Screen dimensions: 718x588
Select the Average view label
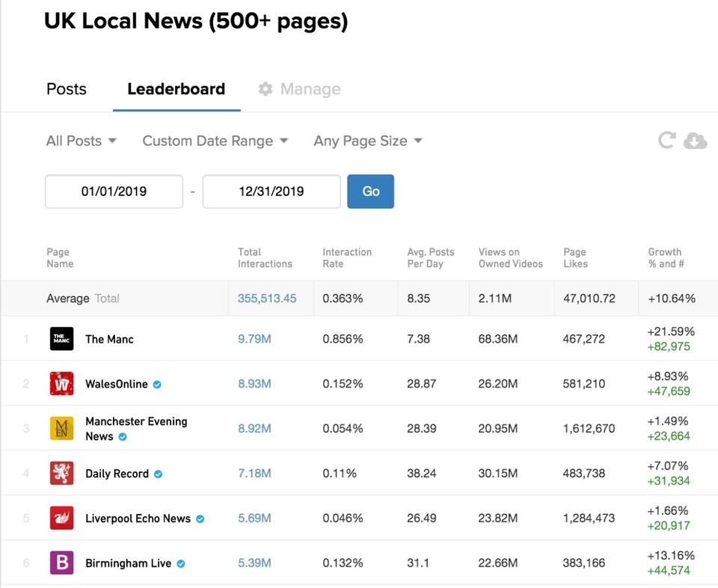click(x=68, y=298)
